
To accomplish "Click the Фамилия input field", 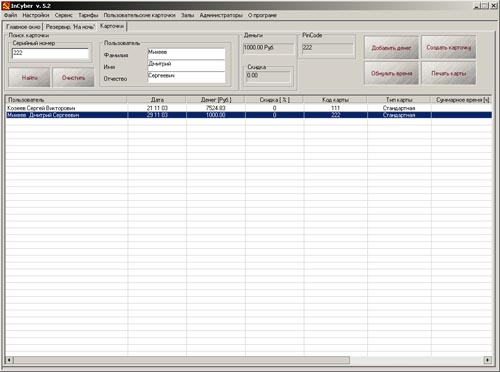I will point(186,54).
